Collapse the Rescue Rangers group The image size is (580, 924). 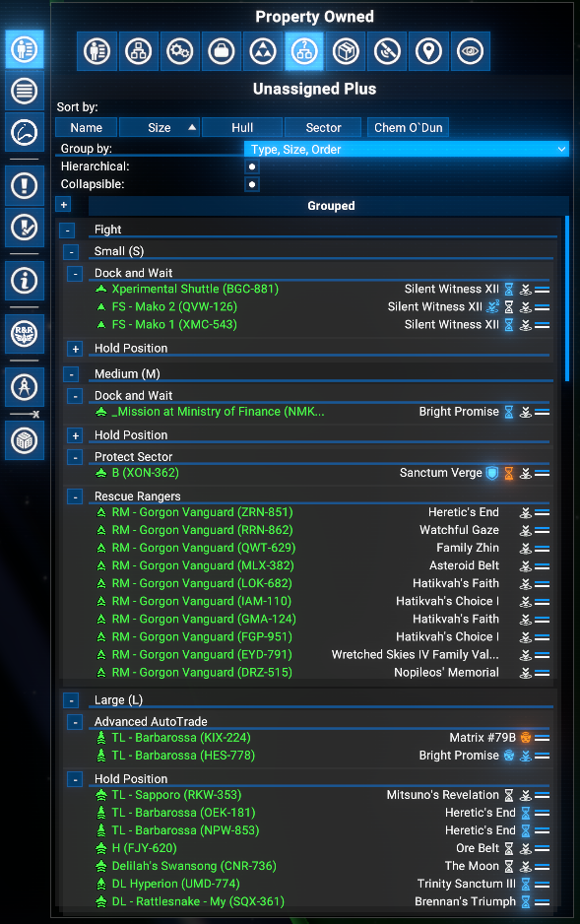click(x=75, y=496)
